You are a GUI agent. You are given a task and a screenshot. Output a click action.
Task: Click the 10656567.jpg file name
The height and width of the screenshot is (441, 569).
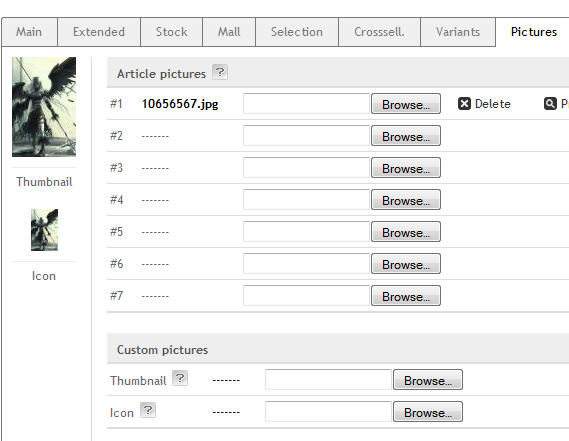point(180,104)
